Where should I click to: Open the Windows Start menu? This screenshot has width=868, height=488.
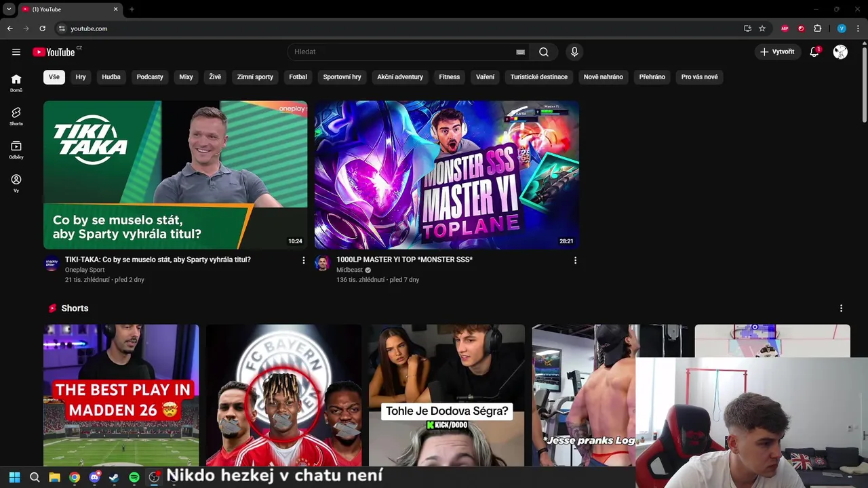tap(15, 477)
